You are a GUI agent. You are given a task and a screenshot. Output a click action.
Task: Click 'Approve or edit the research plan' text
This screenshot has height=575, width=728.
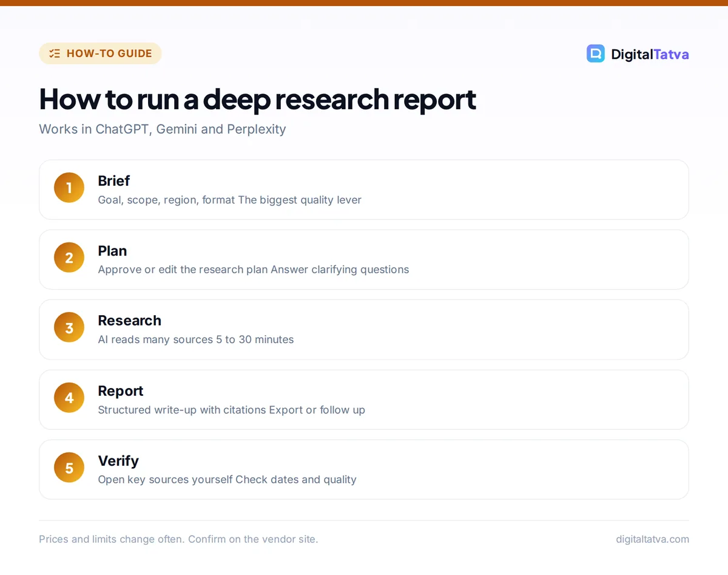coord(183,270)
